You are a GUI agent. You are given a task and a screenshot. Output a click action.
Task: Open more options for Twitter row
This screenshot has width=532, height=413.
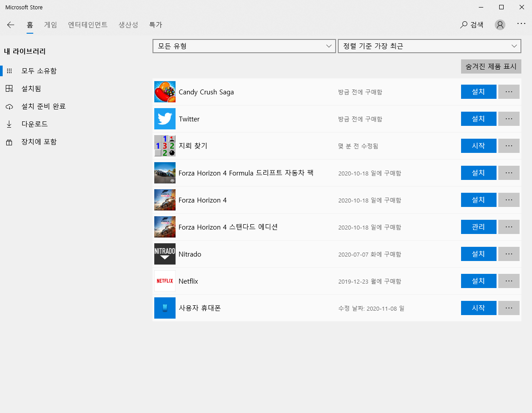(x=509, y=119)
